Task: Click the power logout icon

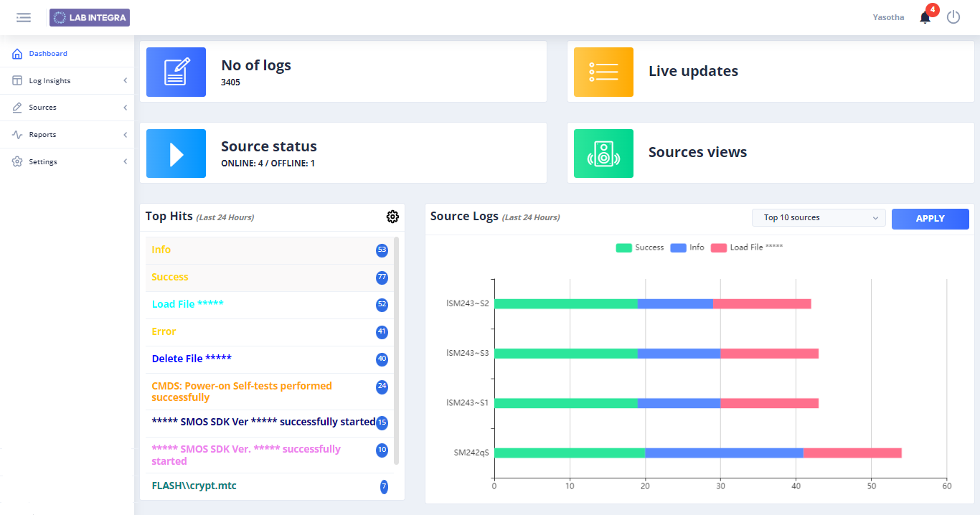Action: click(x=953, y=17)
